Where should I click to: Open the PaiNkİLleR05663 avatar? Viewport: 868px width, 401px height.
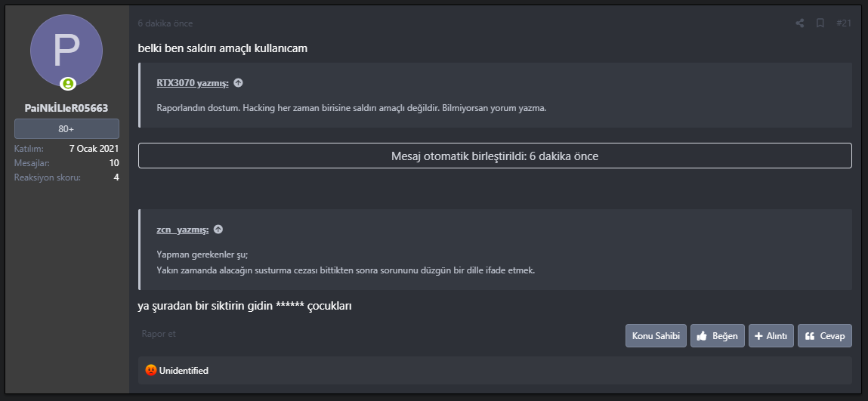point(66,51)
